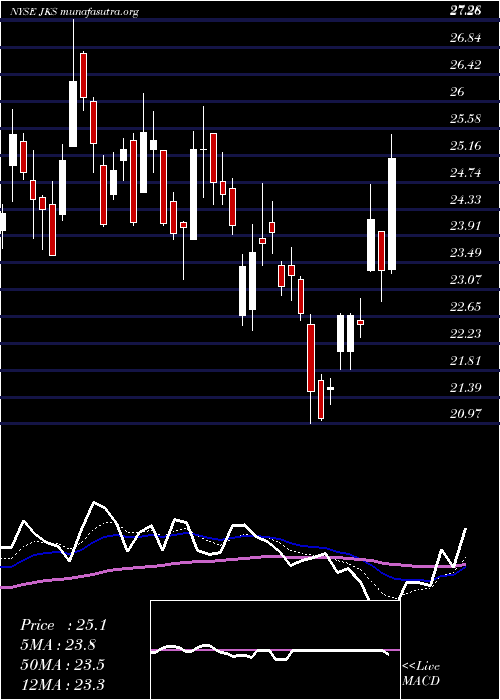Click the 23.07 price level label
Image resolution: width=500 pixels, height=700 pixels.
coord(465,279)
